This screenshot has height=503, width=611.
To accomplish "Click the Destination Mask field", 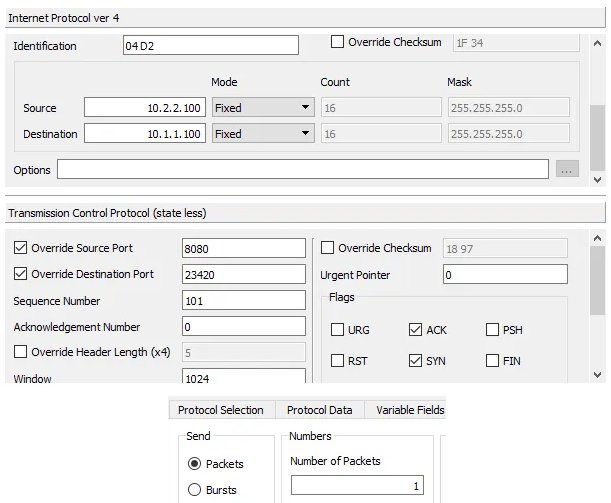I will click(x=509, y=134).
